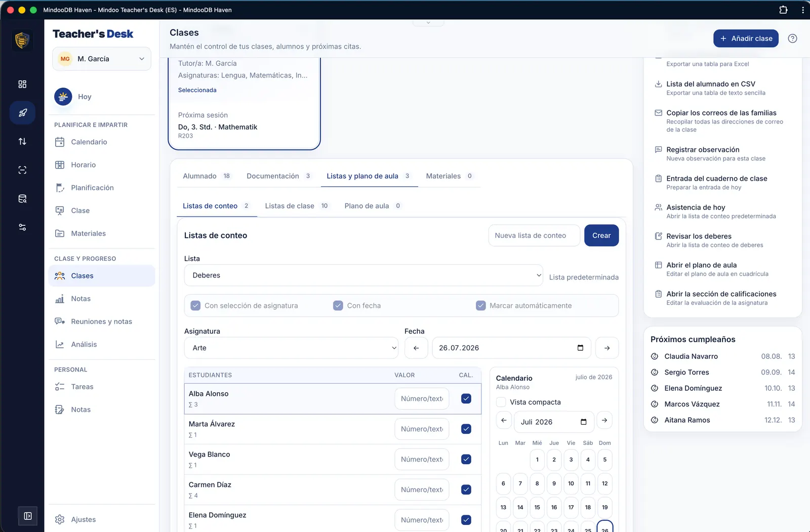810x532 pixels.
Task: Enable the Vista compacta checkbox
Action: (x=501, y=402)
